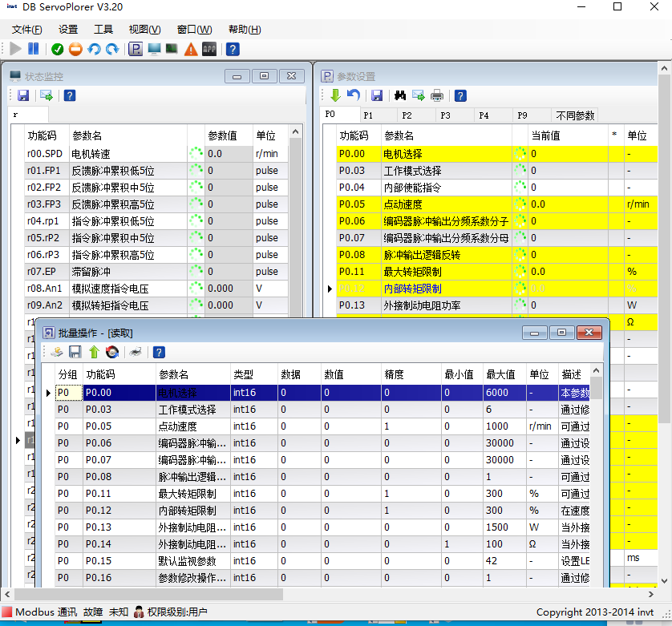Click the black APP icon in main toolbar
672x626 pixels.
[x=209, y=49]
